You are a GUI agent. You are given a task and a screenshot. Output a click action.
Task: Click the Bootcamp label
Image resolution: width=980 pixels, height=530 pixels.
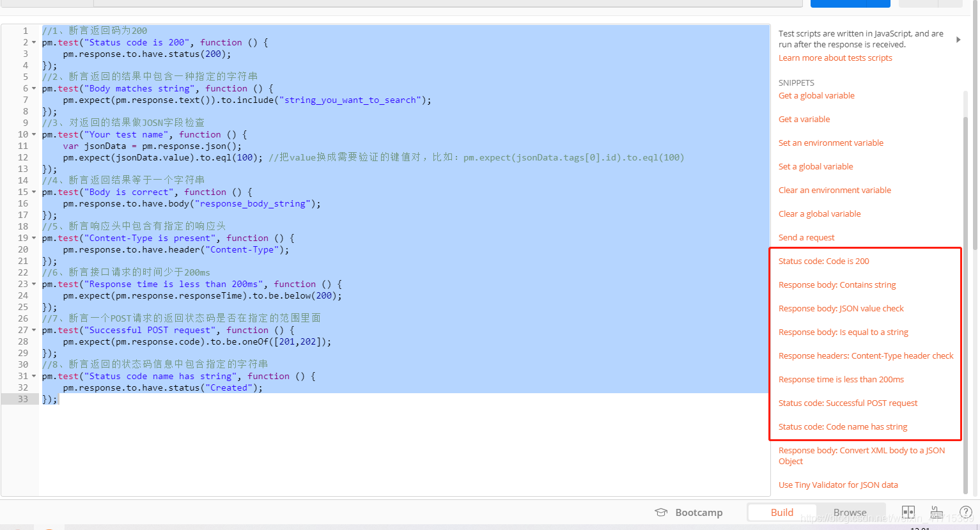699,513
